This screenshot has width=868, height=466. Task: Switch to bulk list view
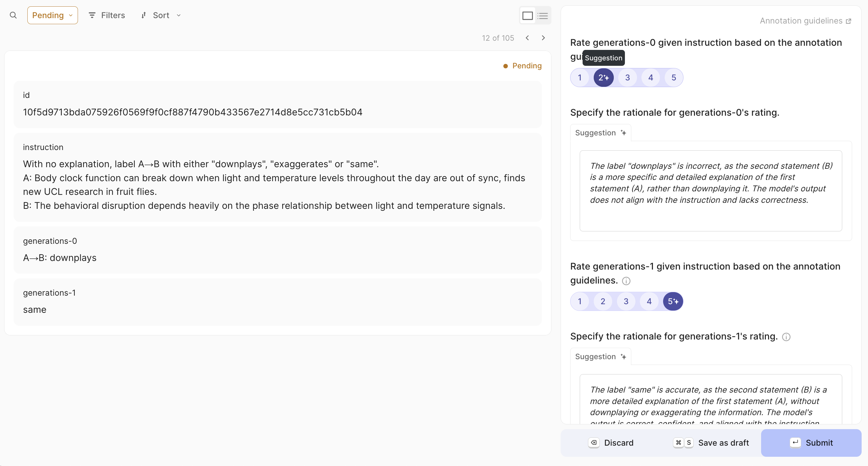tap(542, 16)
